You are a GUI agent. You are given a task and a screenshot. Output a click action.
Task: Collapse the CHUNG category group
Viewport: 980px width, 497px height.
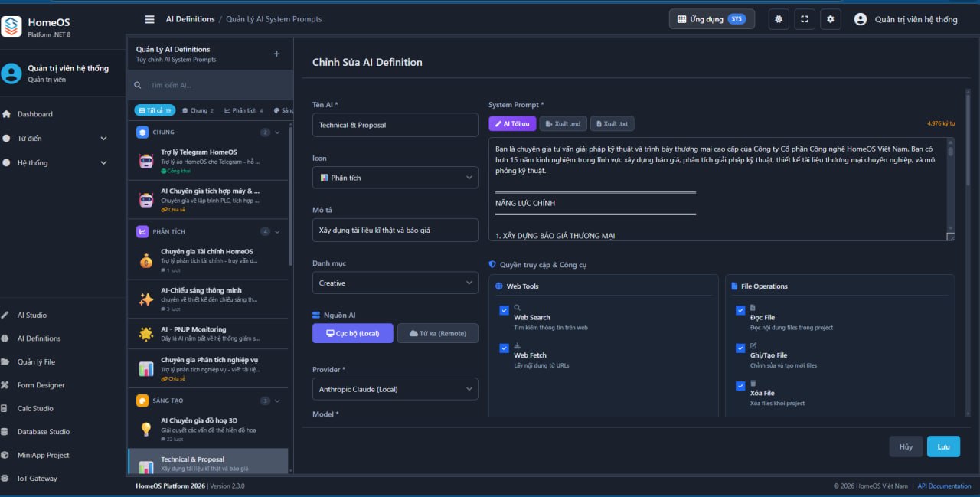[277, 132]
